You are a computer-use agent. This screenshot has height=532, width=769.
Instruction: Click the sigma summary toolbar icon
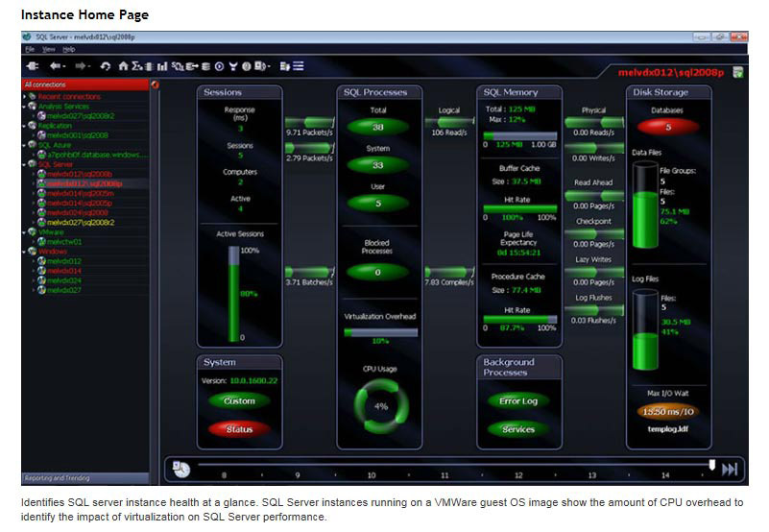[136, 66]
